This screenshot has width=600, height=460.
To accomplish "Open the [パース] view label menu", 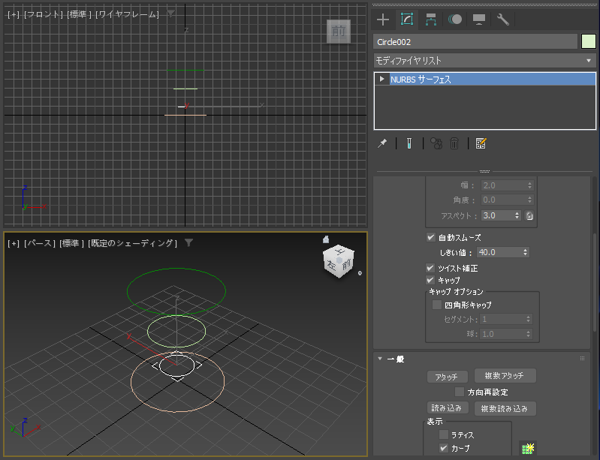I will (40, 243).
